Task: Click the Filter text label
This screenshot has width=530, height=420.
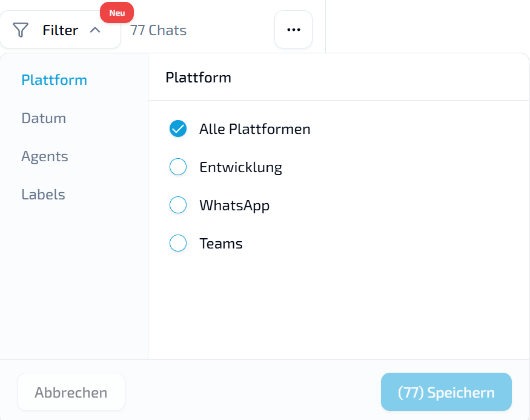Action: click(x=60, y=29)
